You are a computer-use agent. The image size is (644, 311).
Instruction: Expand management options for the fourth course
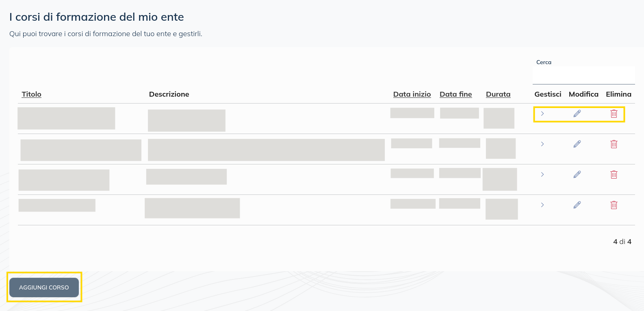click(x=542, y=205)
